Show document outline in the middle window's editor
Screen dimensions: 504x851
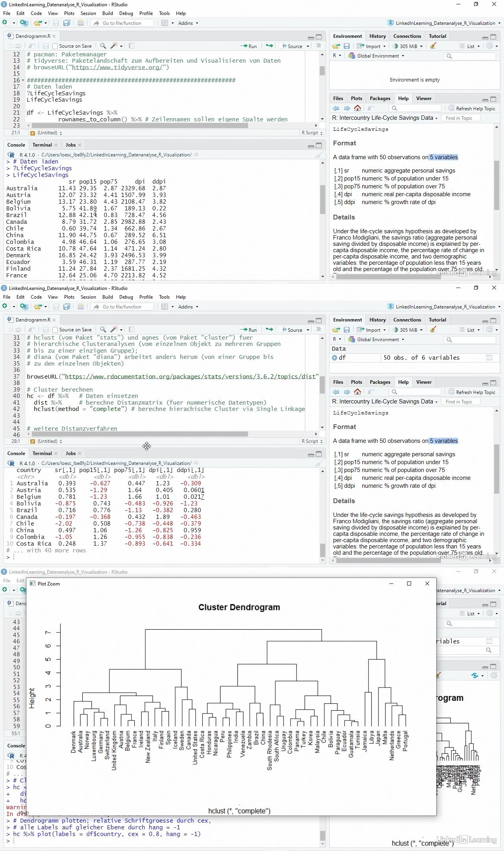point(319,330)
